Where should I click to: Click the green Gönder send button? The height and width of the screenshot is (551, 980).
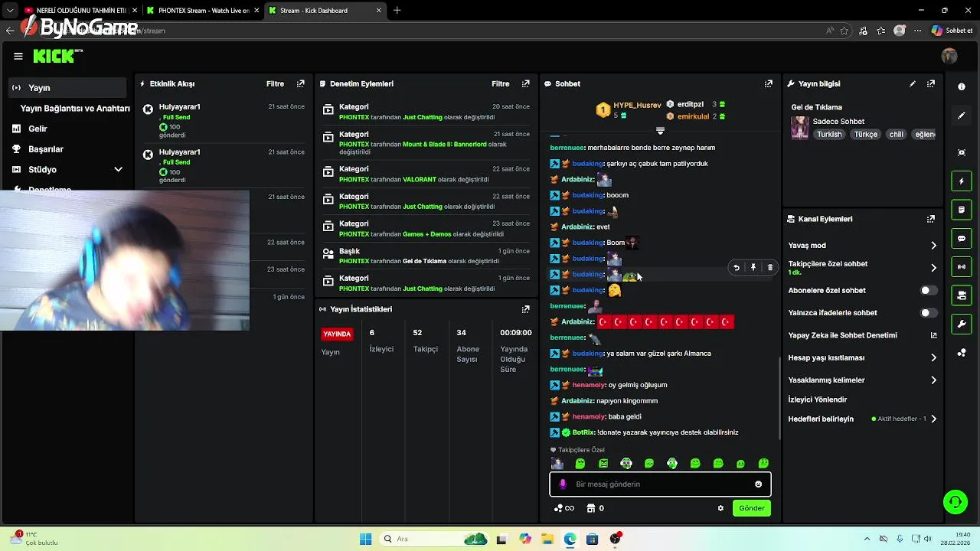[x=752, y=508]
